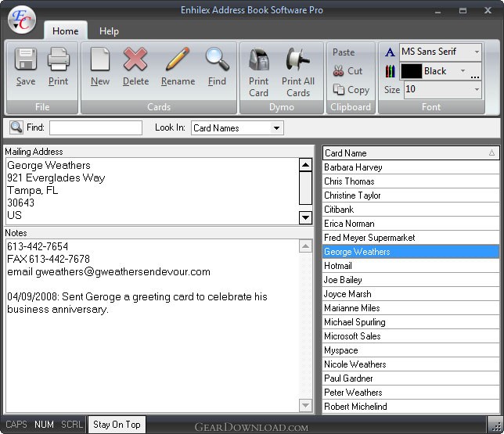The height and width of the screenshot is (434, 504).
Task: Click Mailing Address scroll up arrow
Action: (305, 165)
